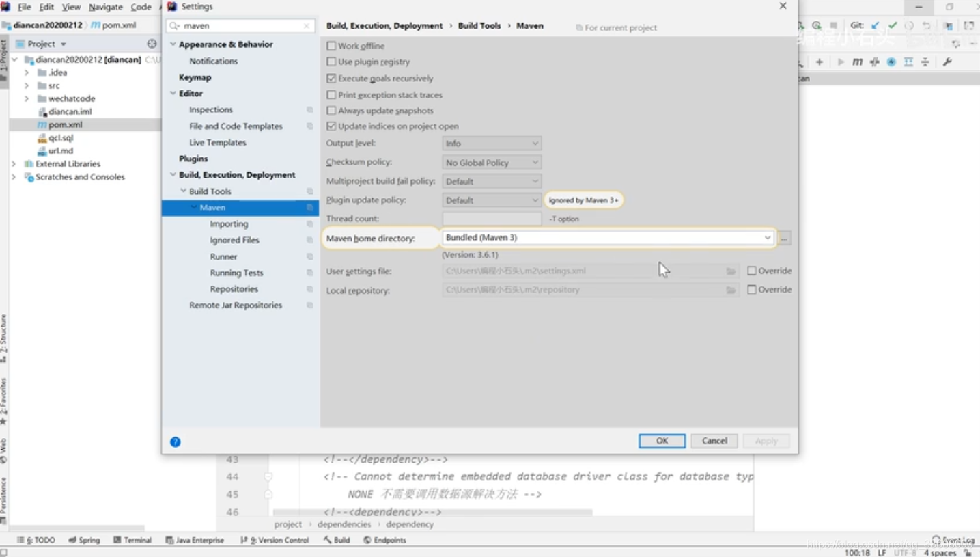Check Override for User settings file

(x=752, y=271)
